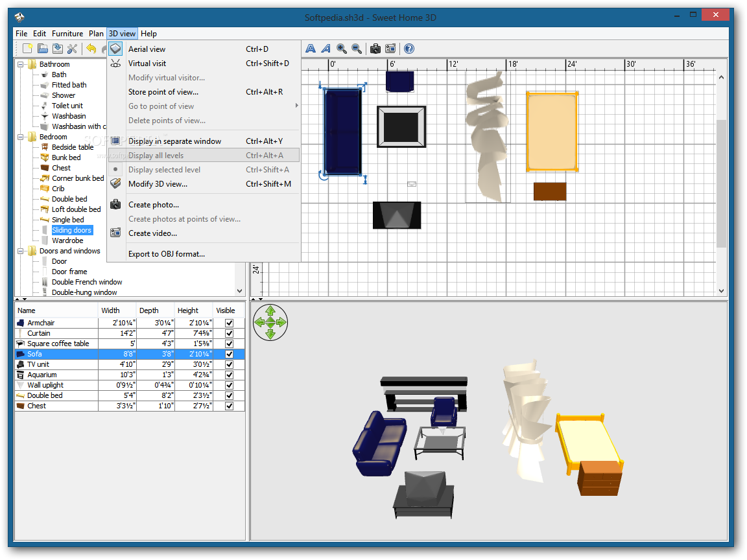Screen dimensions: 747x560
Task: Choose Store point of view
Action: click(205, 92)
